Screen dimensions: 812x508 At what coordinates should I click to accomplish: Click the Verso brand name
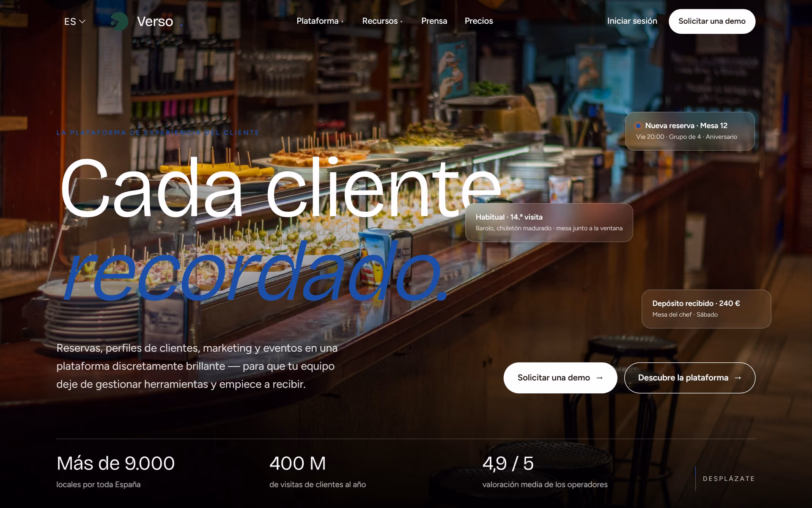[155, 21]
